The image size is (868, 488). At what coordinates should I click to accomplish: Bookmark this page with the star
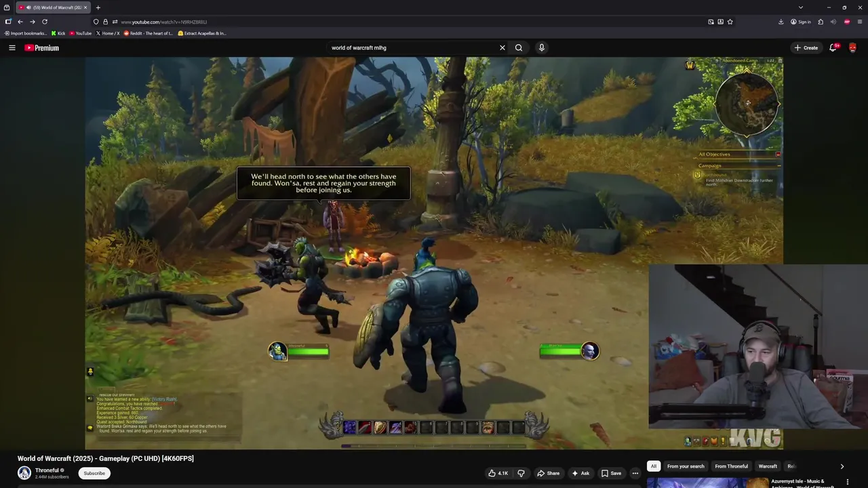point(730,22)
